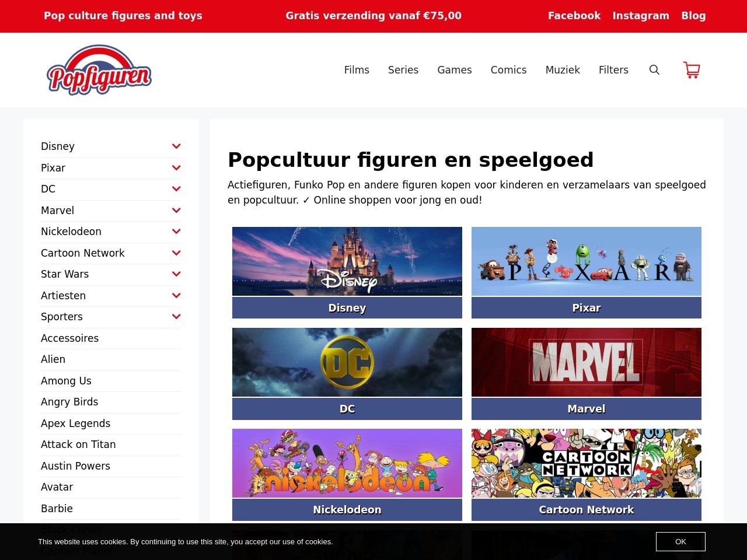Open the Cartoon Network category image

pyautogui.click(x=587, y=463)
